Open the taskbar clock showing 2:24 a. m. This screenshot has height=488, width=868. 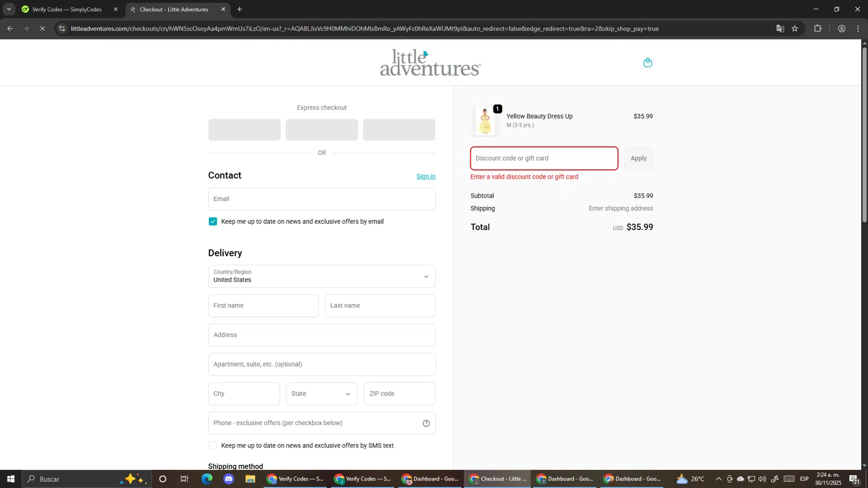click(x=828, y=479)
